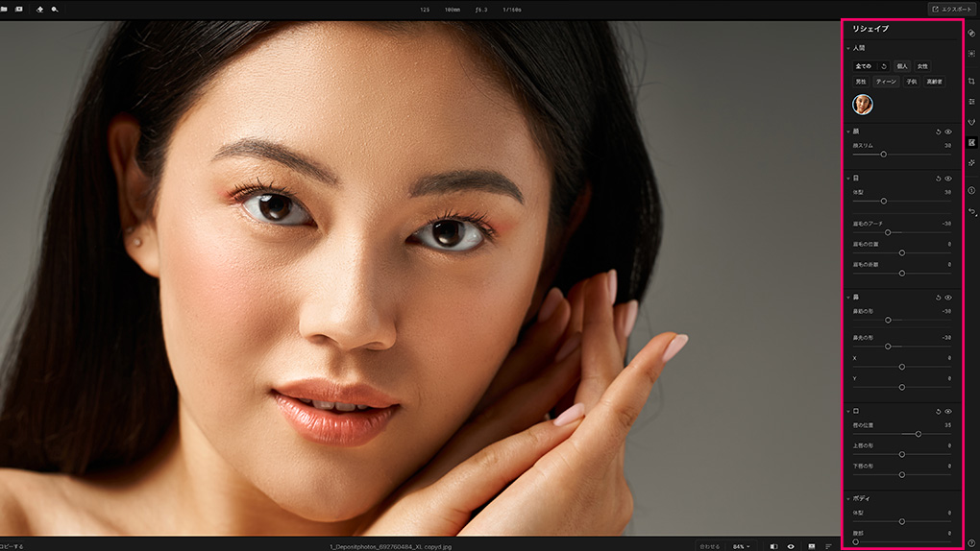Select the eraser tool in top toolbar

[40, 10]
